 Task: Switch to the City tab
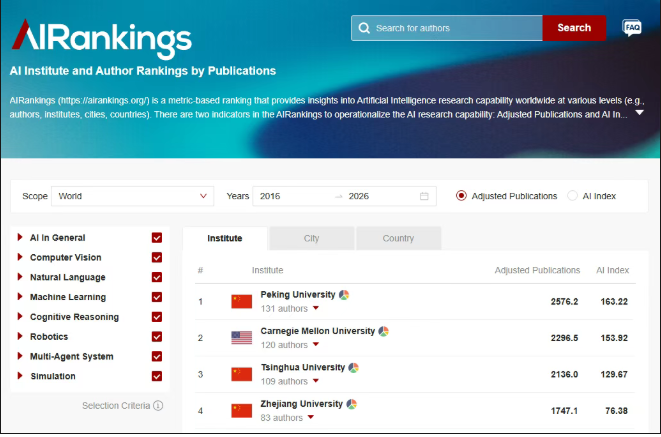311,239
